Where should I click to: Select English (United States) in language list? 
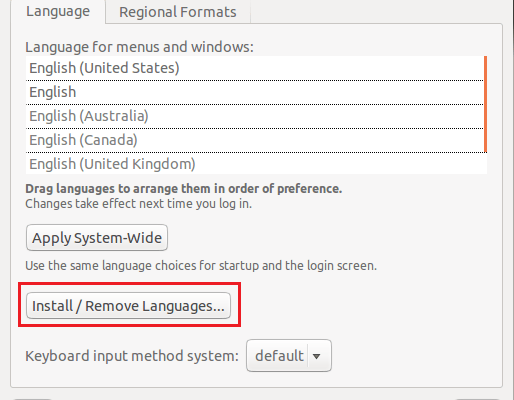click(x=255, y=68)
